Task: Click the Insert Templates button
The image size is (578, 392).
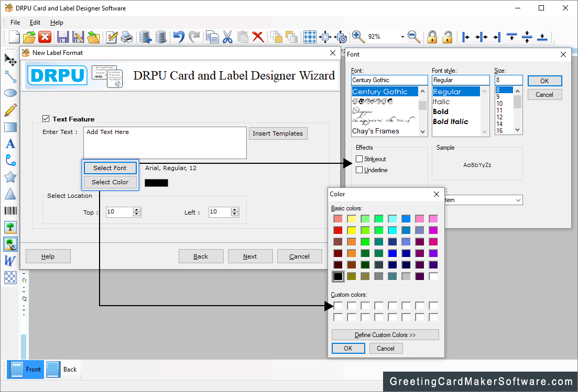Action: (x=278, y=133)
